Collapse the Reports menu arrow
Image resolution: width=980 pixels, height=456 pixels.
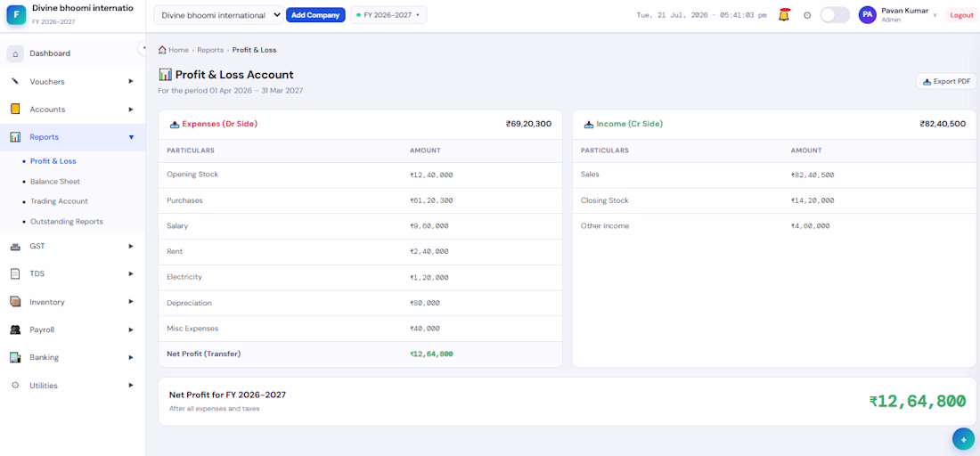click(131, 137)
